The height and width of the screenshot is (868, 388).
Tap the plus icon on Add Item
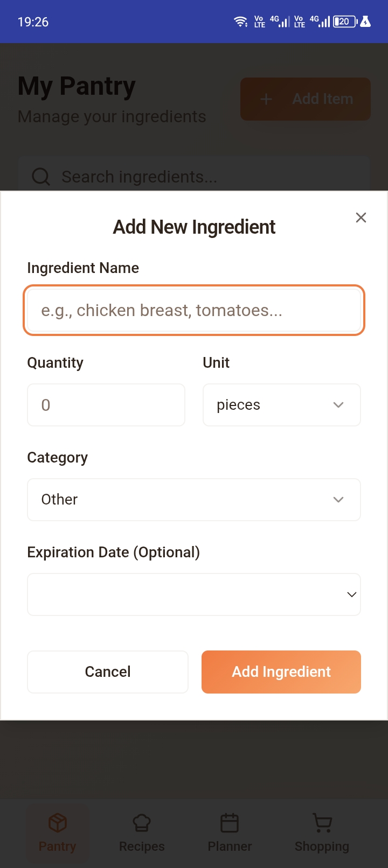[266, 99]
